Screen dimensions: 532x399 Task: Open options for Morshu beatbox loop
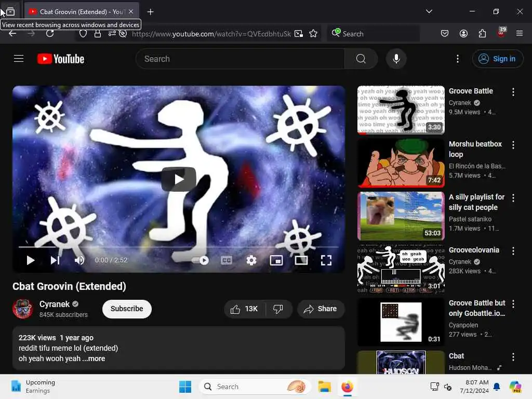513,145
